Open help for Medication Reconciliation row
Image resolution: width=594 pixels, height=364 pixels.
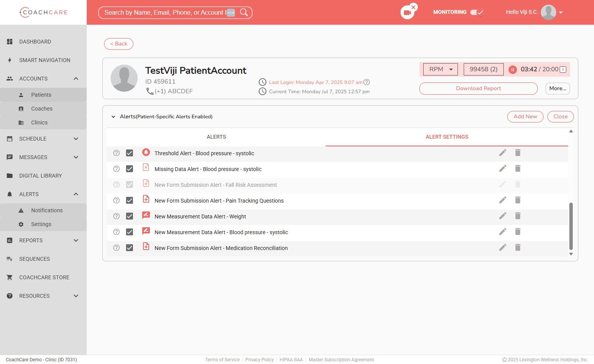(116, 248)
